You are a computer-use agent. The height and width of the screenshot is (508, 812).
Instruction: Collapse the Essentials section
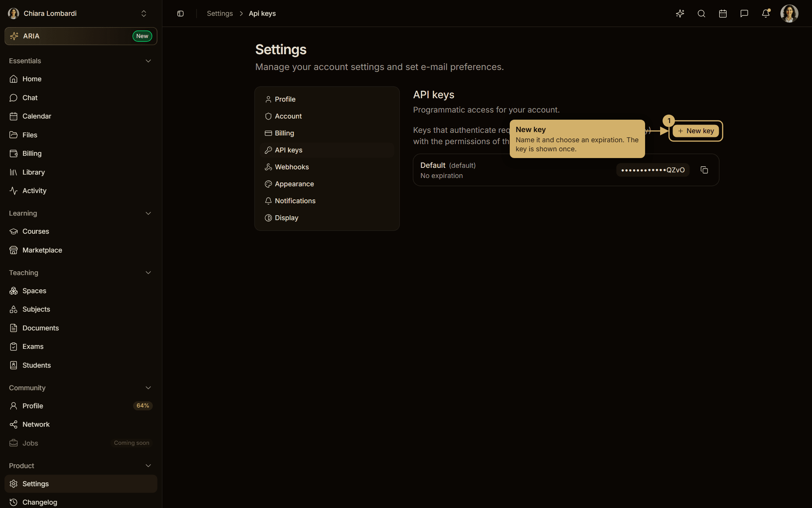point(148,61)
